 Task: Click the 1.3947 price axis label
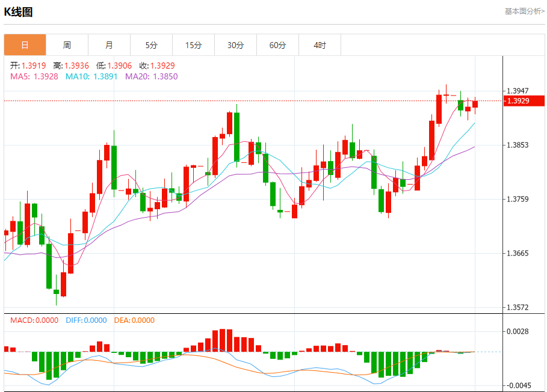coord(518,91)
